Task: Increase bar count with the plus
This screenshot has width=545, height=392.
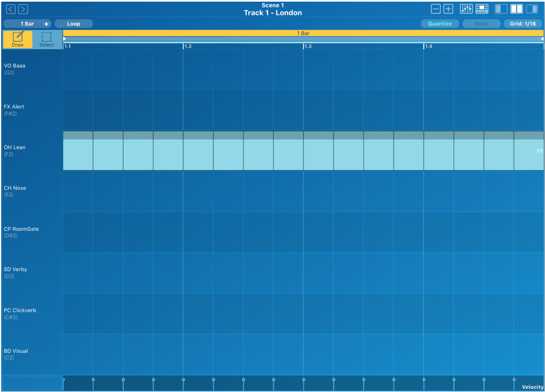Action: click(x=46, y=24)
